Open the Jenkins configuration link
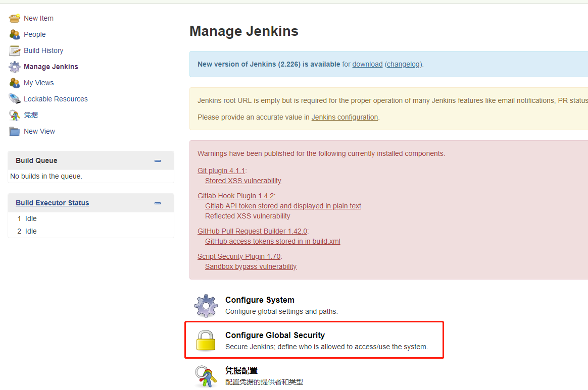 pos(345,117)
